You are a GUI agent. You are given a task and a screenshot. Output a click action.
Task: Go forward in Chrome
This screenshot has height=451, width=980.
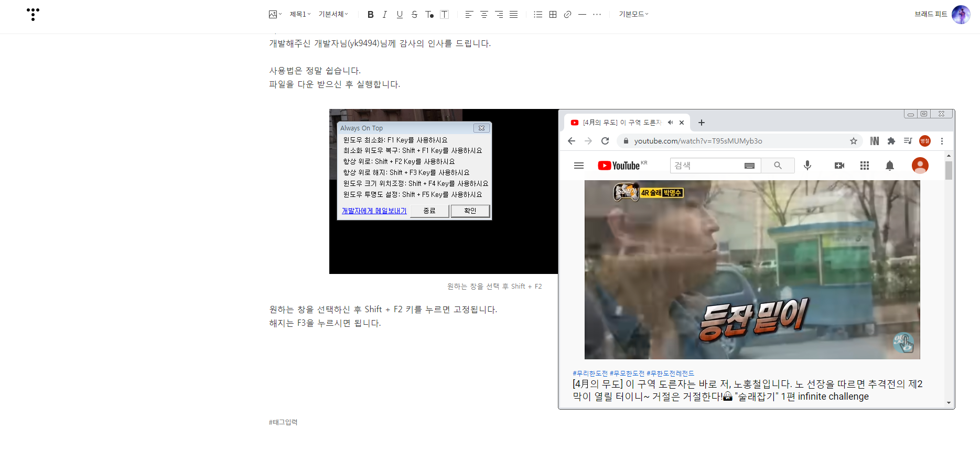588,141
